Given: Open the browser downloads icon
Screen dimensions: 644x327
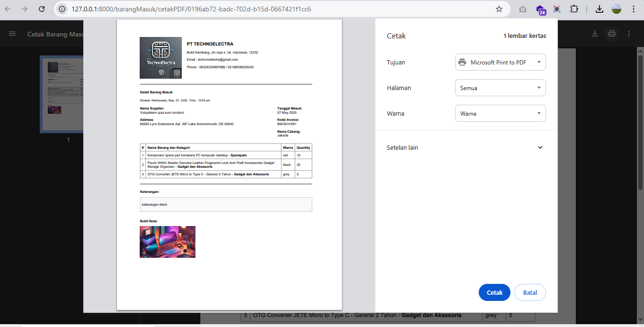Looking at the screenshot, I should [599, 9].
